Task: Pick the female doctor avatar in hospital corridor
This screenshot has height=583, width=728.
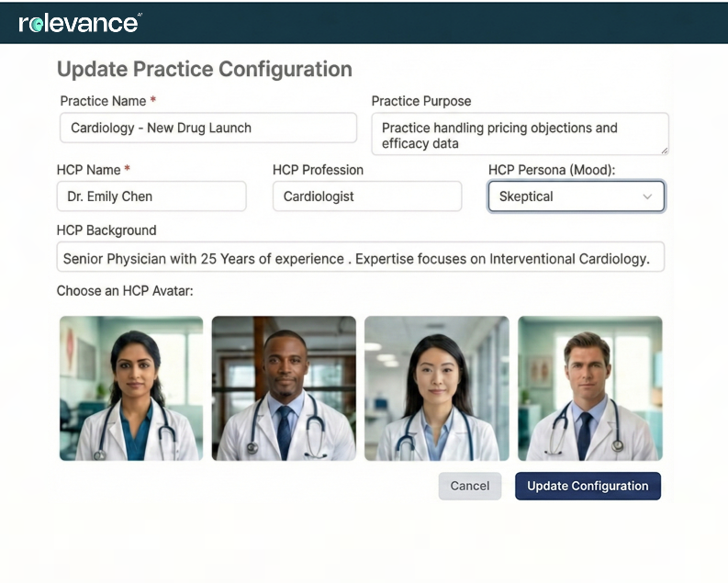Action: 436,388
